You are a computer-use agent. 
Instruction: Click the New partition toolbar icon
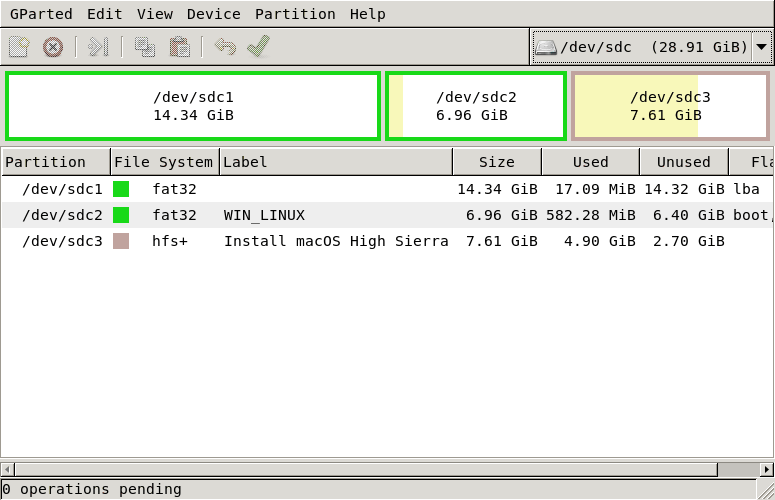coord(18,47)
